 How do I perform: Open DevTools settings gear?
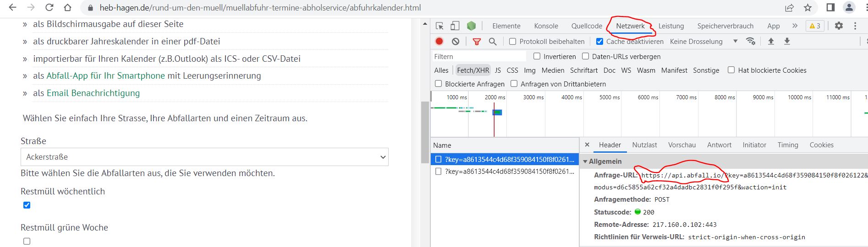[x=839, y=26]
